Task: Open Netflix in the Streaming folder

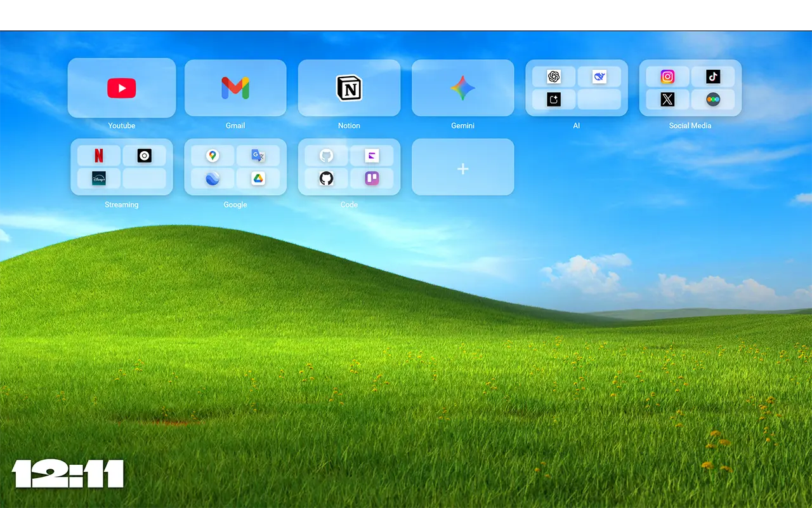Action: (99, 156)
